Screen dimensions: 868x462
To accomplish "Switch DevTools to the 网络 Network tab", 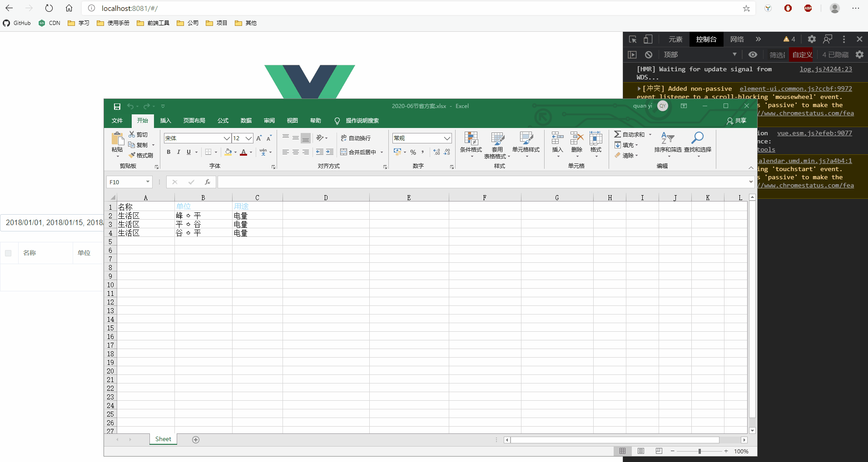I will coord(737,39).
